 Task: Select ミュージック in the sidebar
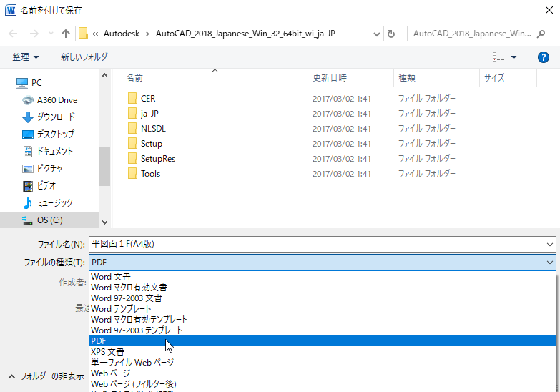pyautogui.click(x=48, y=203)
